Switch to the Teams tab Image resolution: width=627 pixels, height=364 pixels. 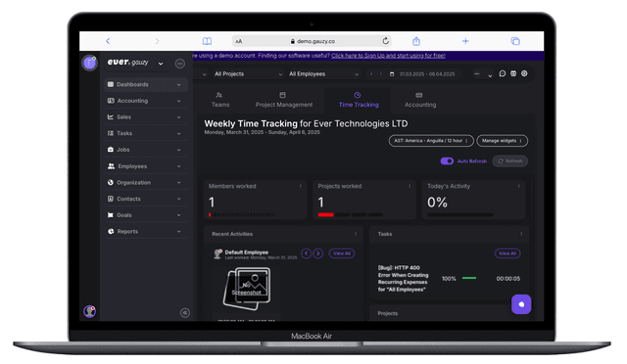(x=220, y=100)
